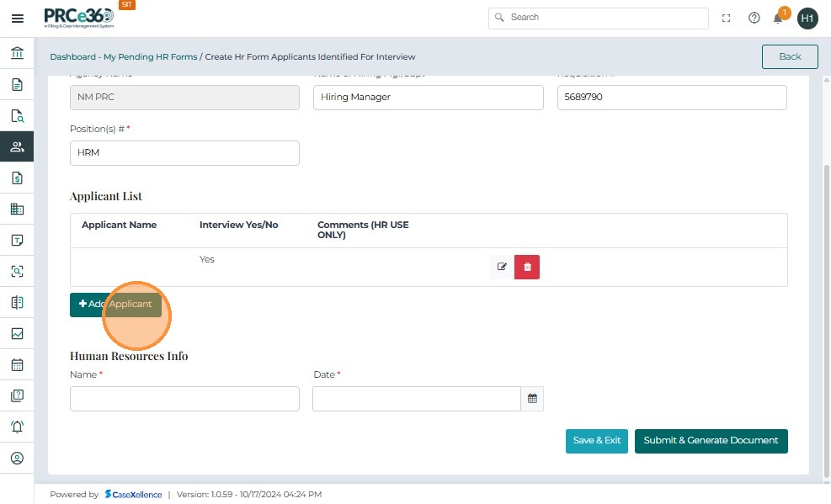The width and height of the screenshot is (831, 504).
Task: Edit the applicant row entry
Action: (502, 267)
